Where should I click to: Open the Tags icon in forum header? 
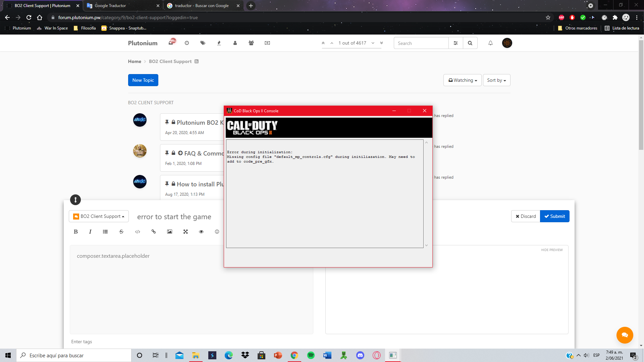(x=203, y=43)
